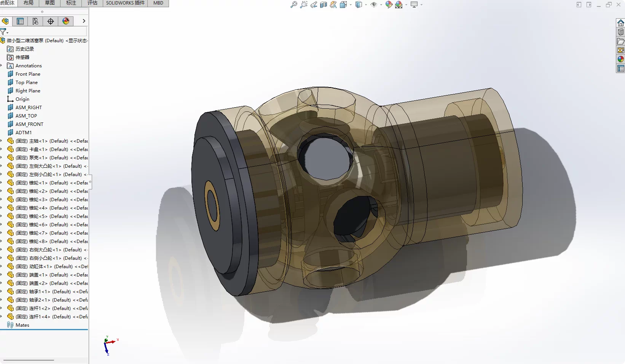Open File Explorer in task pane
The width and height of the screenshot is (625, 364).
tap(620, 41)
